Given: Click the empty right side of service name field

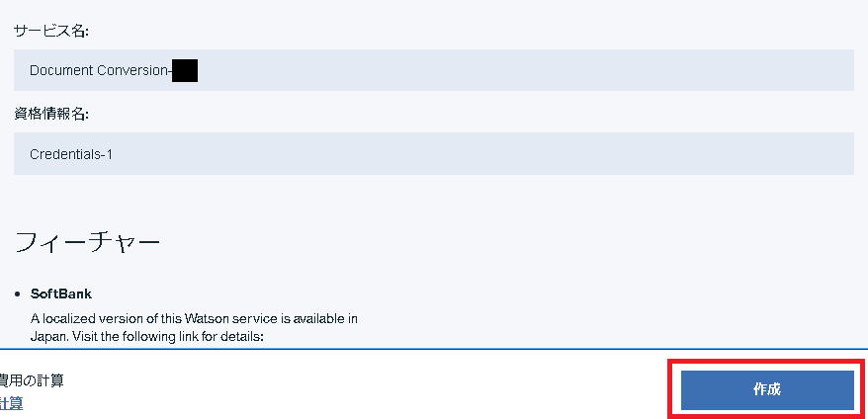Looking at the screenshot, I should pyautogui.click(x=526, y=70).
